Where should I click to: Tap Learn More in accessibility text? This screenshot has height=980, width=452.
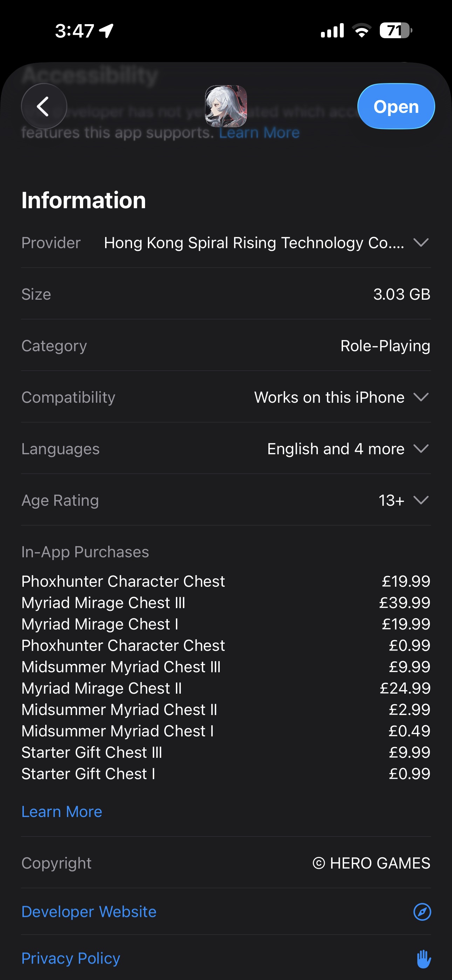pyautogui.click(x=259, y=132)
